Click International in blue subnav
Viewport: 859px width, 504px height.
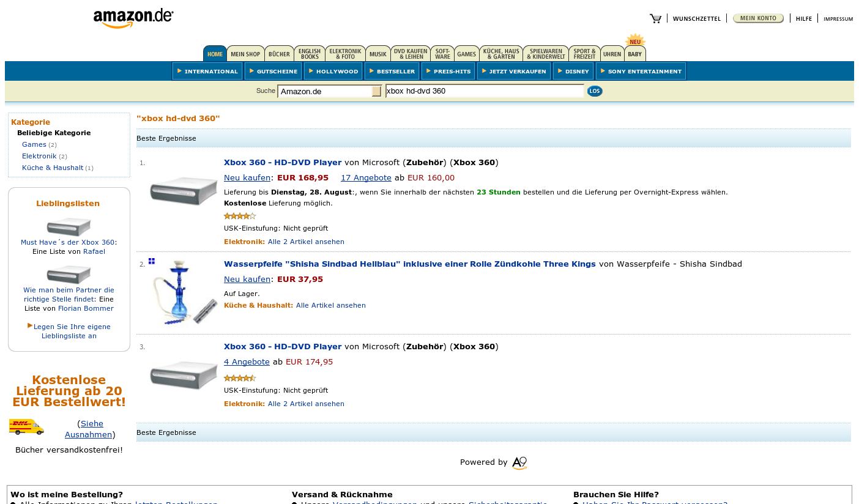(207, 71)
